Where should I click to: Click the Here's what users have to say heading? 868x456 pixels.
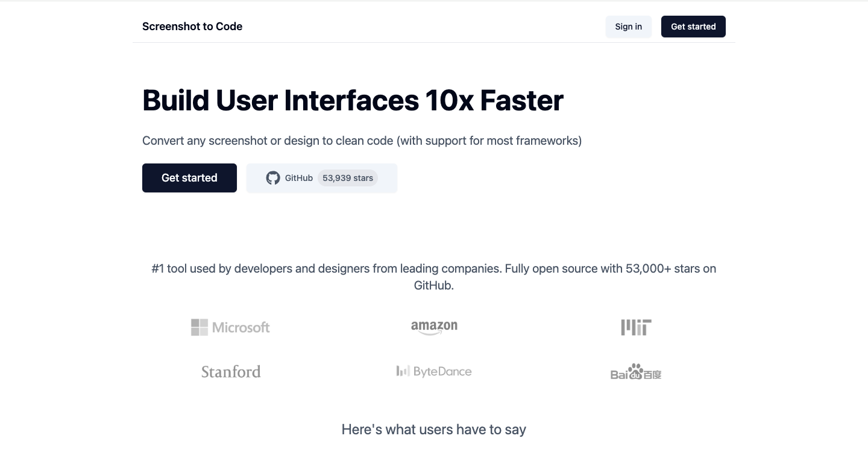click(433, 429)
